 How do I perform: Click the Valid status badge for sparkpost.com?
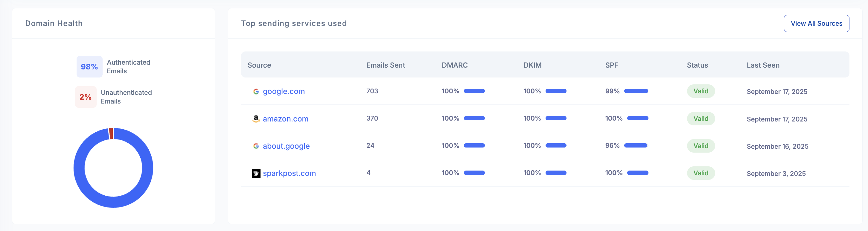[701, 173]
